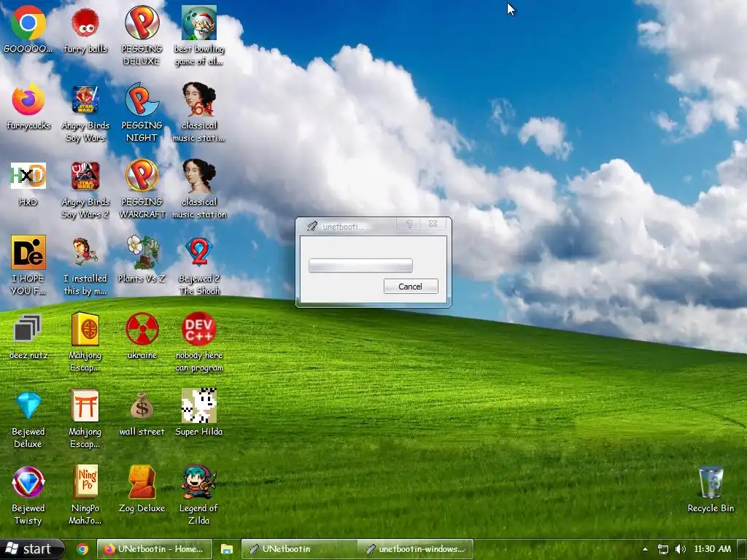Image resolution: width=747 pixels, height=560 pixels.
Task: Switch to UNetbootin taskbar button
Action: [x=299, y=549]
